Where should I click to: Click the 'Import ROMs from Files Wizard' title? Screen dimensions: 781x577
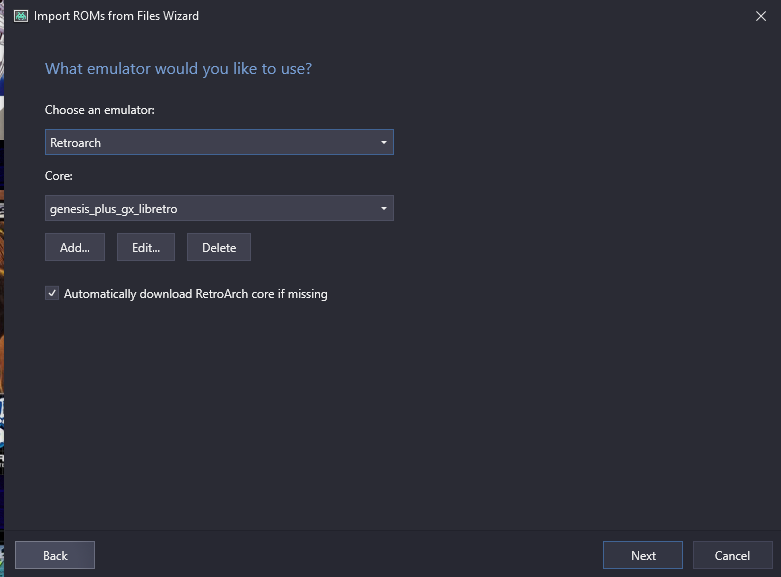point(116,16)
